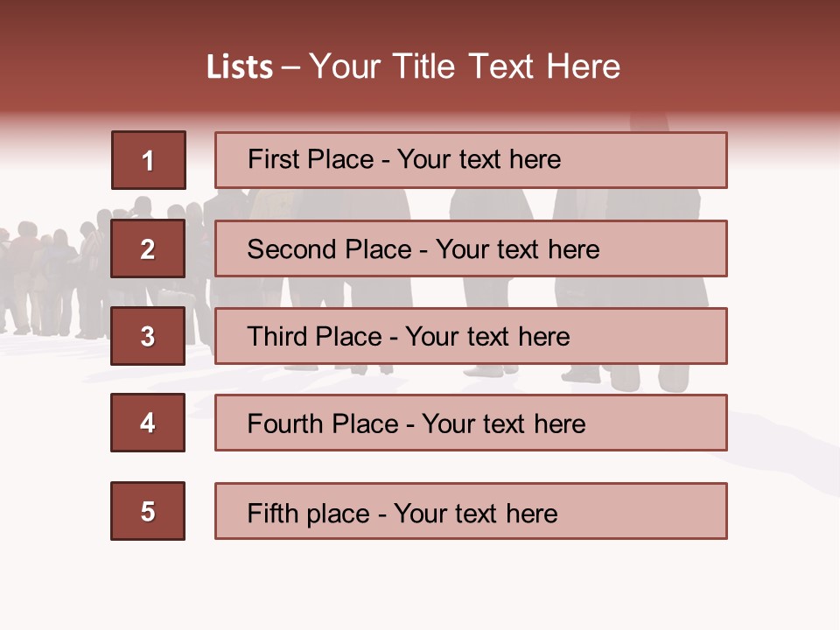Click the 'Third Place - Your text here' text
This screenshot has width=840, height=630.
coord(408,337)
